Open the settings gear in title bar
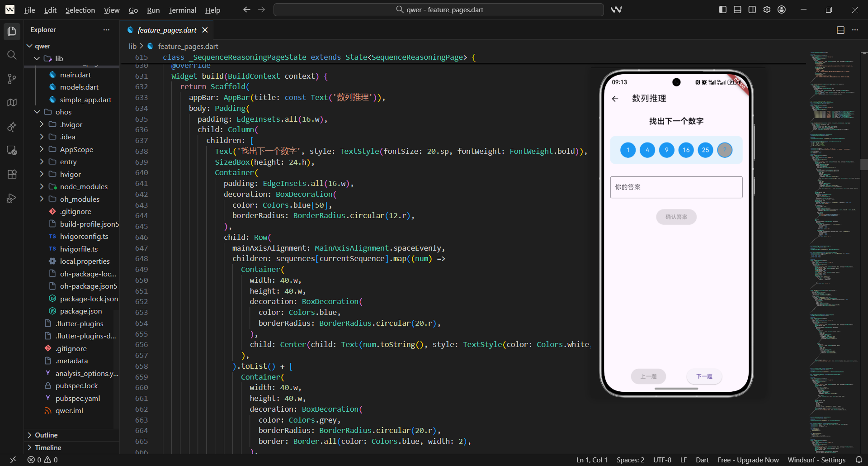 (767, 10)
